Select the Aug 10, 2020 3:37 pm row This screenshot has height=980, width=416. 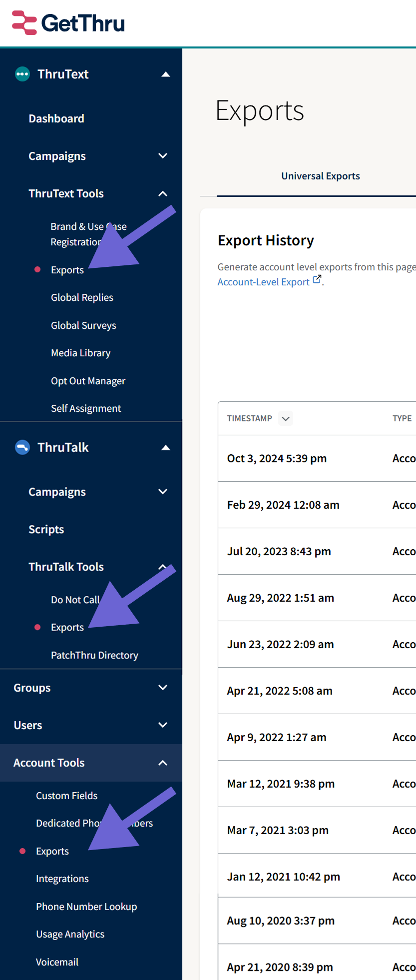coord(317,921)
